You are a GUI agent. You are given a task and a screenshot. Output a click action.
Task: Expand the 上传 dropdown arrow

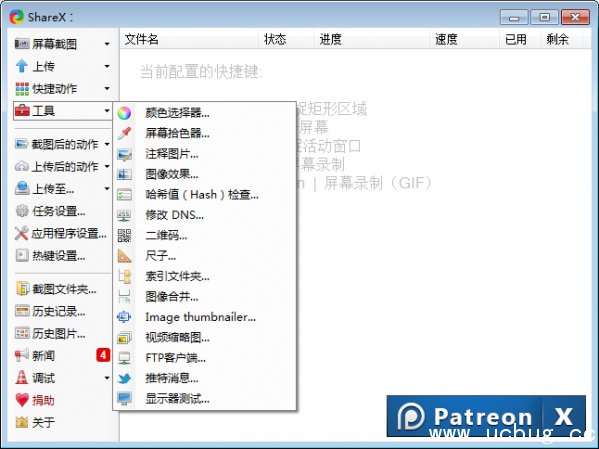[x=107, y=66]
